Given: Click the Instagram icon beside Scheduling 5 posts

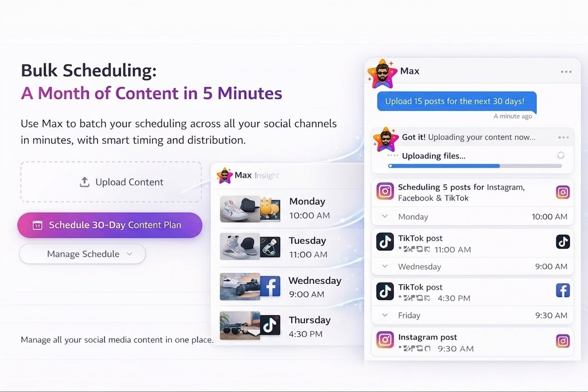Looking at the screenshot, I should pyautogui.click(x=563, y=192).
